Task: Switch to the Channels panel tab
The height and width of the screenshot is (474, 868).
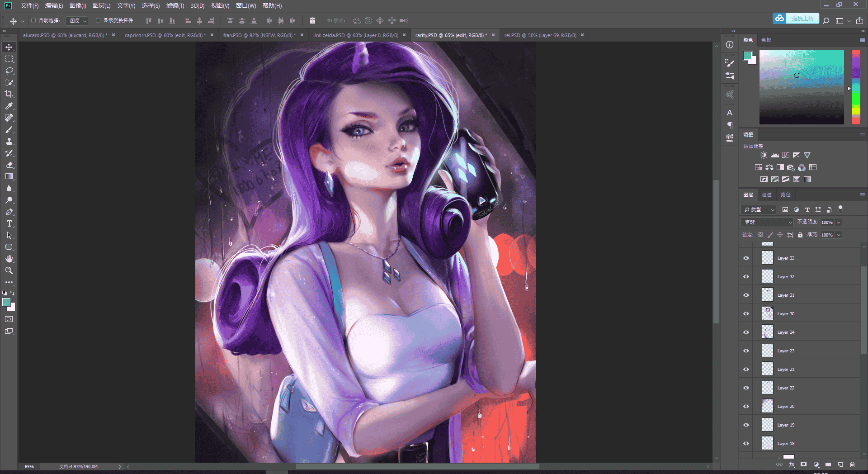Action: click(767, 194)
